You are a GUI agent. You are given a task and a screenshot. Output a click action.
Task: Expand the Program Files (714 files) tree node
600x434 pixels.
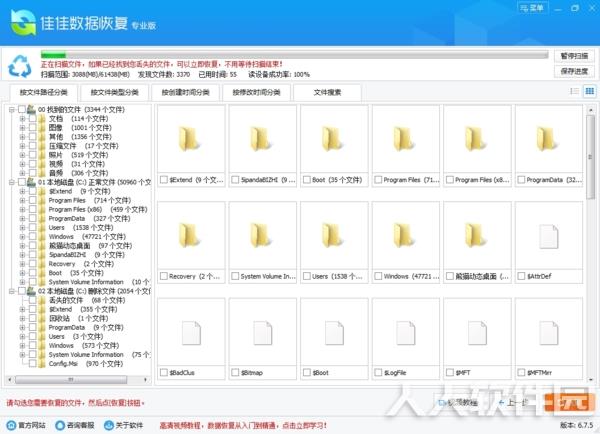coord(22,200)
